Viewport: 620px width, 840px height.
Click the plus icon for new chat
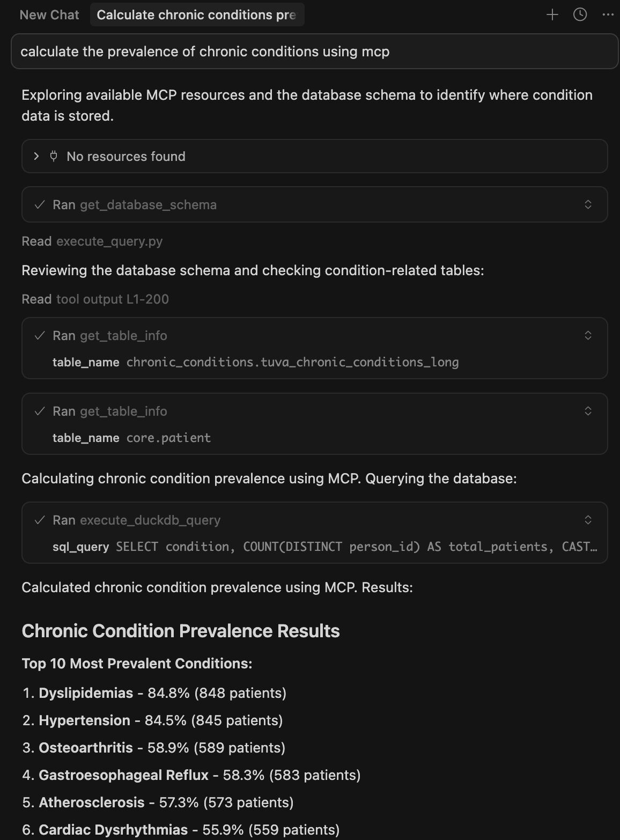click(552, 15)
